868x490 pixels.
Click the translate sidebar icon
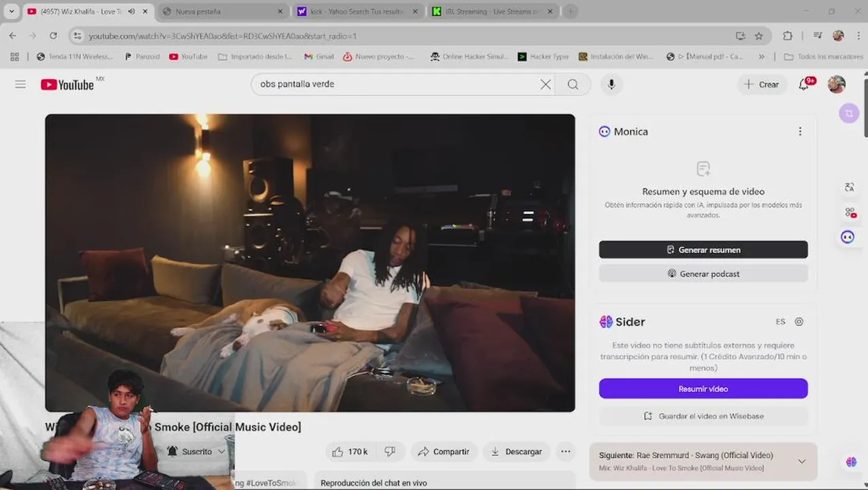pos(850,187)
